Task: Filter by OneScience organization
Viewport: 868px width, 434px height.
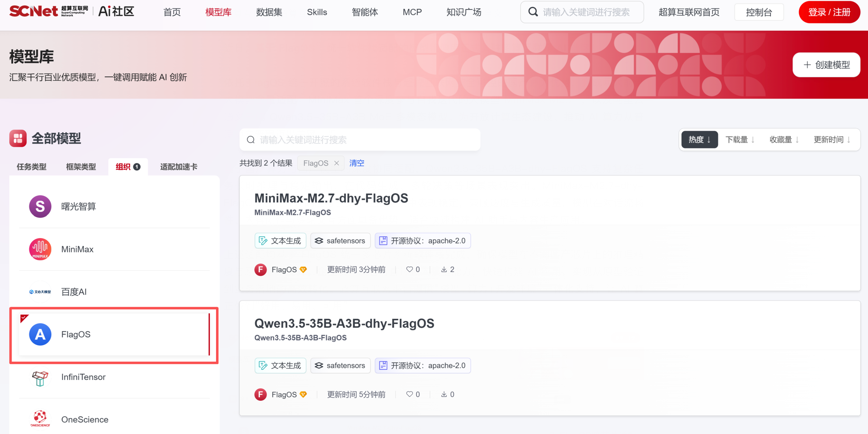Action: coord(114,419)
